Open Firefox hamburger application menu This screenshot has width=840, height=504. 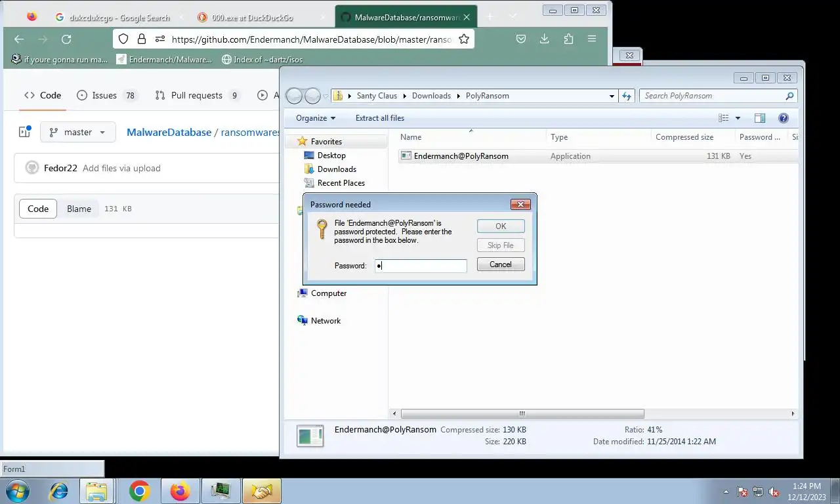click(x=592, y=39)
